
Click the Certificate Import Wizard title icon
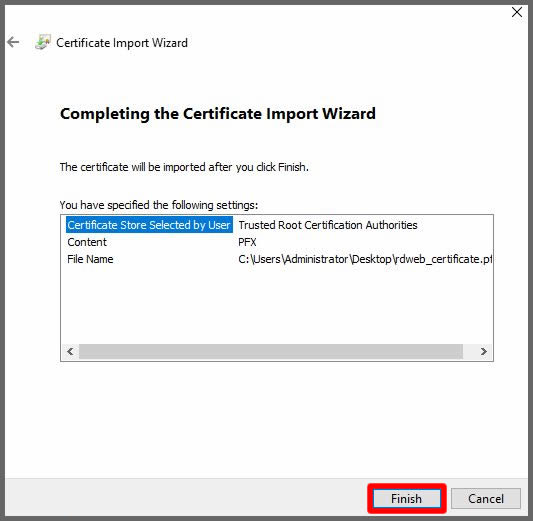pyautogui.click(x=43, y=42)
